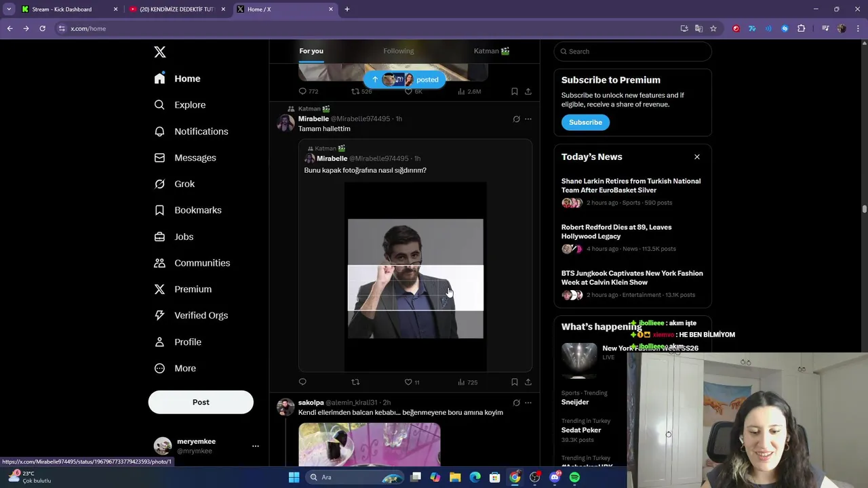Open more options on sakolpa post
868x488 pixels.
pyautogui.click(x=528, y=403)
